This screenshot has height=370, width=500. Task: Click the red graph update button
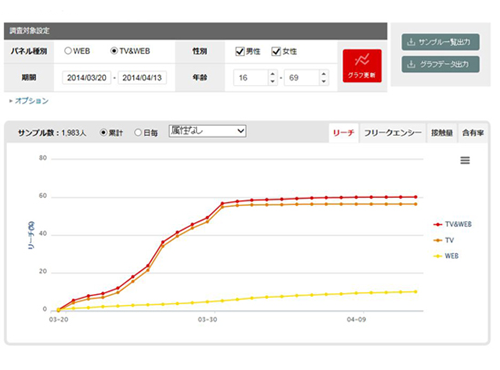click(x=362, y=66)
